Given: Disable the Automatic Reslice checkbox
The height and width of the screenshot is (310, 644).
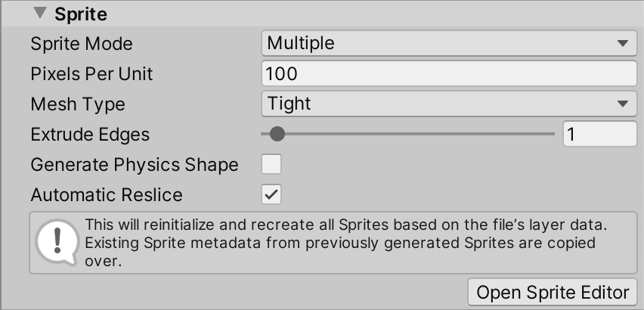Looking at the screenshot, I should click(x=271, y=194).
